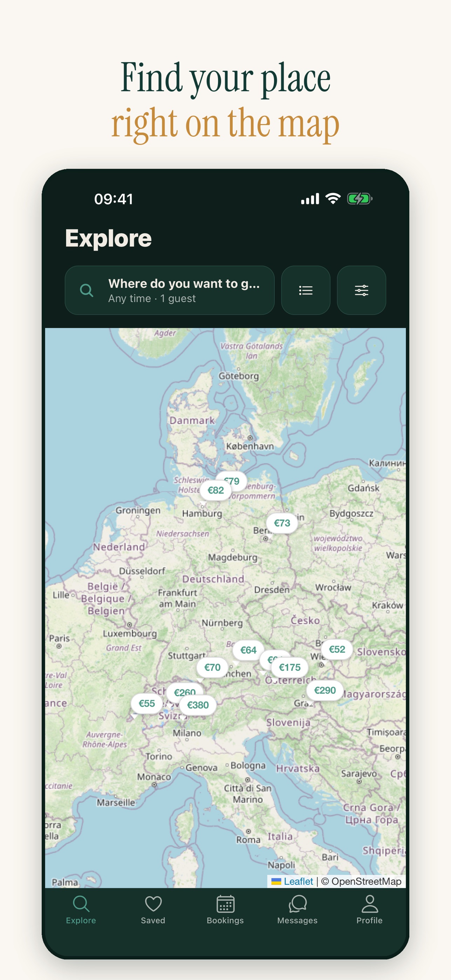Switch to the Messages tab
Image resolution: width=451 pixels, height=980 pixels.
(298, 910)
